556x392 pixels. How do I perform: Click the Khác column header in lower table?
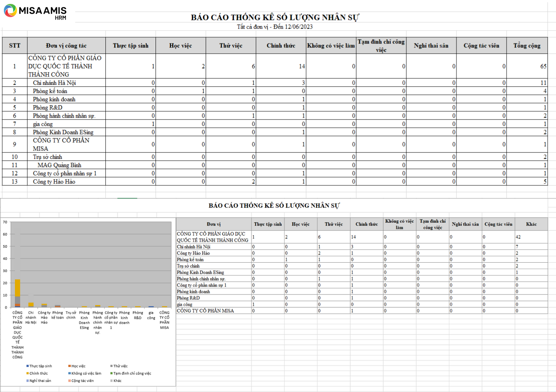click(x=531, y=224)
